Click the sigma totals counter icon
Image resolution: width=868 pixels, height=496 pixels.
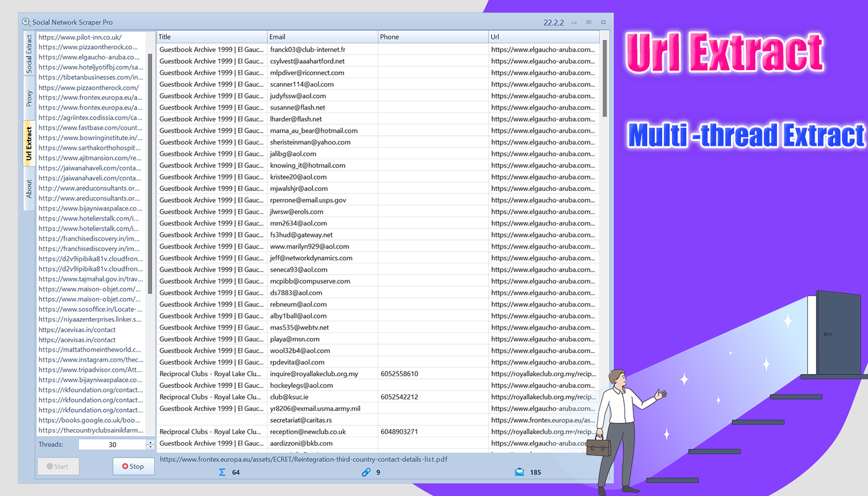(222, 472)
